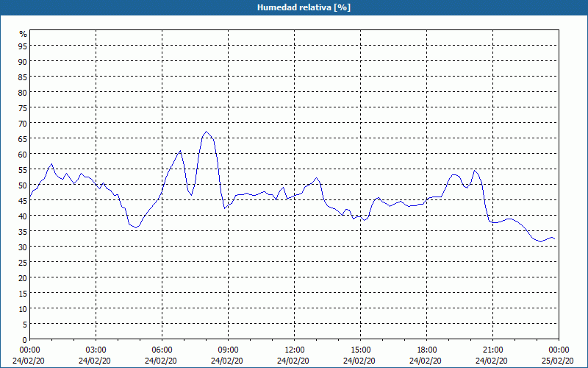Select the 75 value on the y-axis
The width and height of the screenshot is (588, 368).
tap(23, 107)
